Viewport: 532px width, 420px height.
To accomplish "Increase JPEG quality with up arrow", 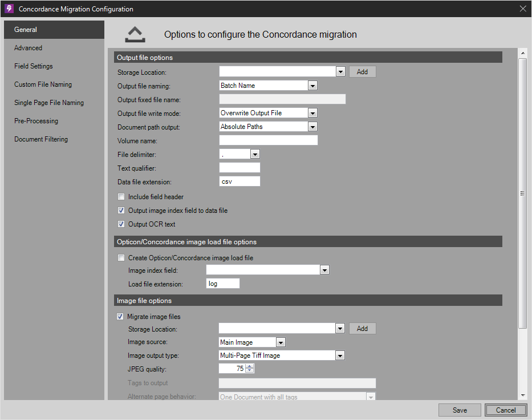I will (x=249, y=366).
